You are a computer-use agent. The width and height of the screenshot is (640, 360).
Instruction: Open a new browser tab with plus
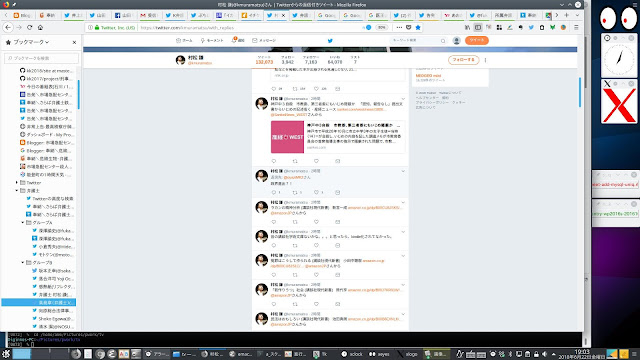pyautogui.click(x=566, y=15)
